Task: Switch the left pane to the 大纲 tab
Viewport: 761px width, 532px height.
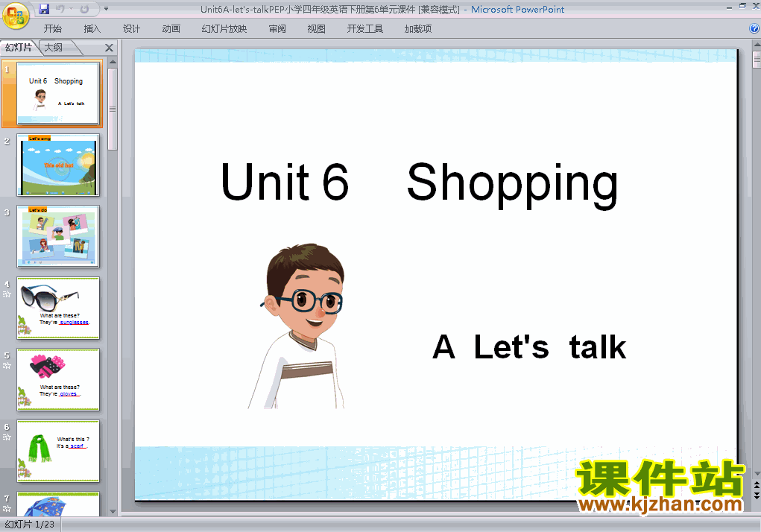Action: [x=54, y=48]
